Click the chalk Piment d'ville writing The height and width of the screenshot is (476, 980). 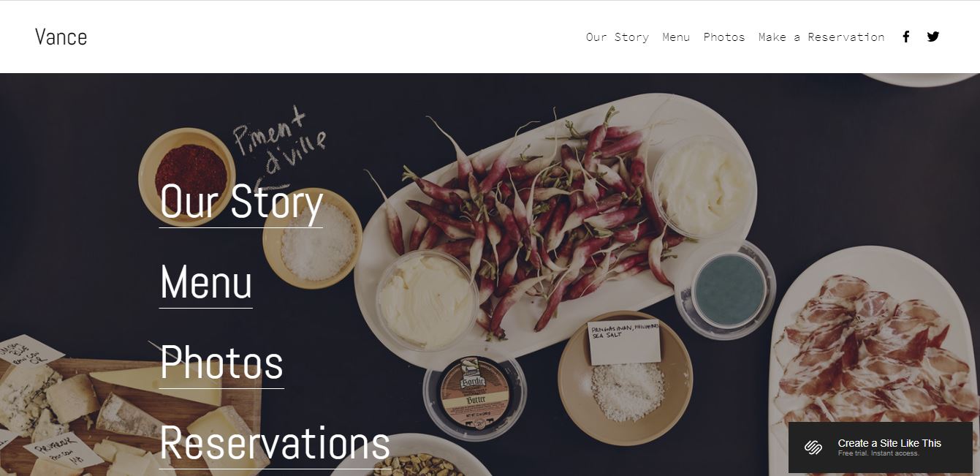(x=280, y=143)
